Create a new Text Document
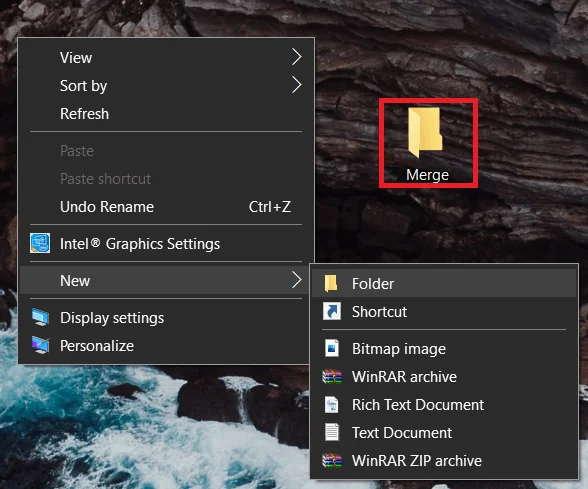This screenshot has height=489, width=588. click(444, 433)
